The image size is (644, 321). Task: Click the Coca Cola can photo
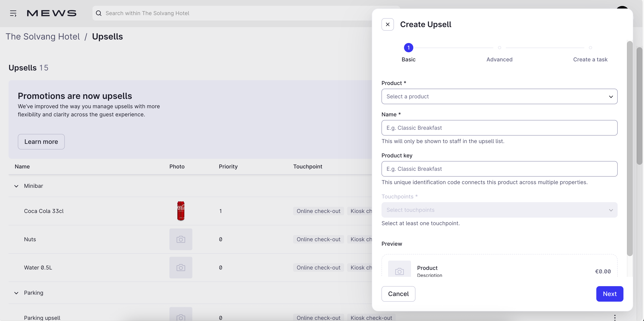(x=181, y=211)
